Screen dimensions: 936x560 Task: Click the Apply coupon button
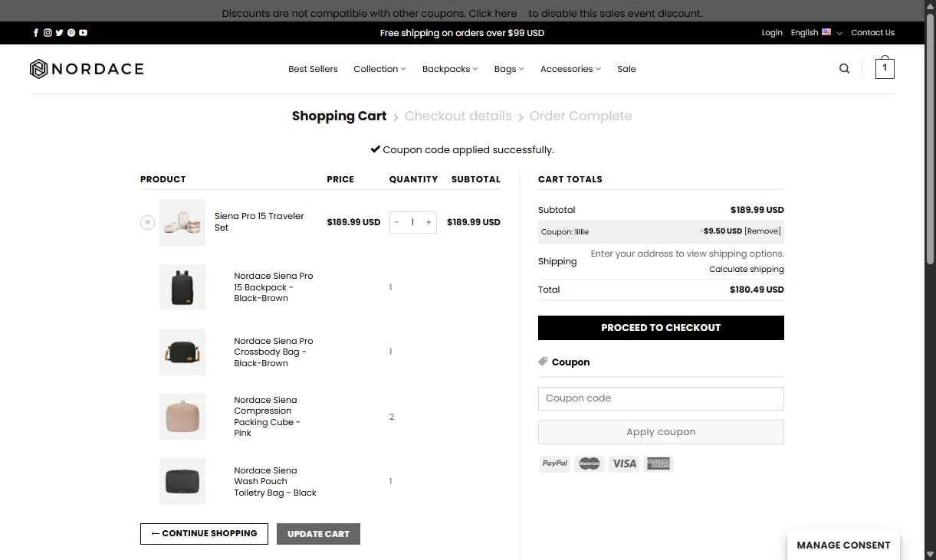point(661,432)
